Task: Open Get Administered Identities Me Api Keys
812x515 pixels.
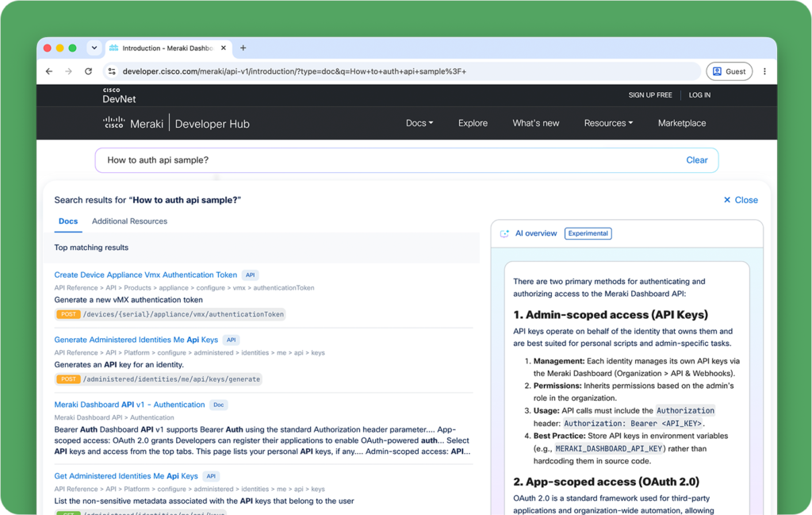Action: click(x=126, y=476)
